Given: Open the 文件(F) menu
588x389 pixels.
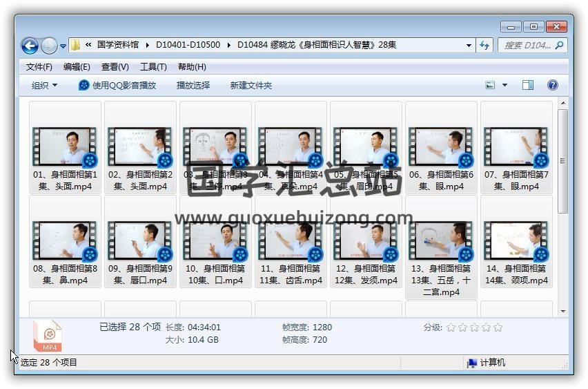Looking at the screenshot, I should click(x=39, y=67).
